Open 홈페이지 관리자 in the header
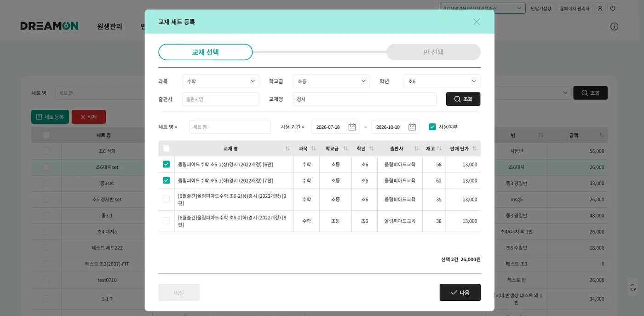This screenshot has width=644, height=316. (574, 8)
